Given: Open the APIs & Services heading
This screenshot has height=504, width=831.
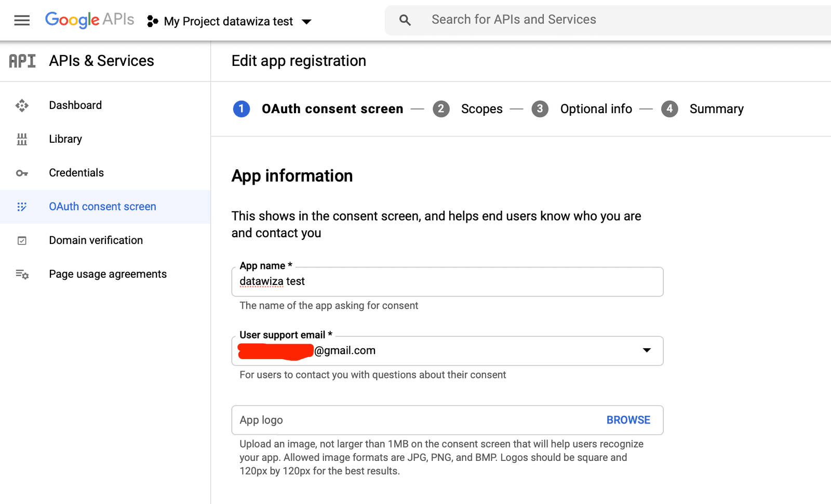Looking at the screenshot, I should coord(101,61).
